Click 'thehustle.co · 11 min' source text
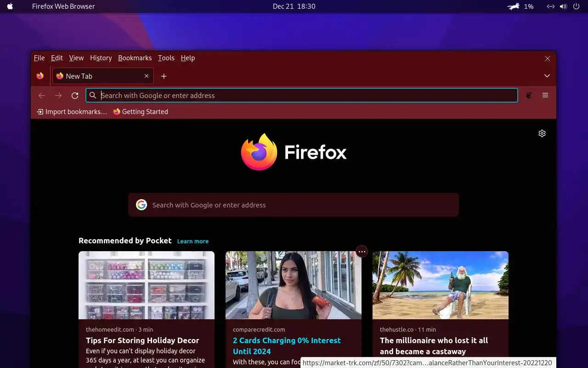This screenshot has width=588, height=368. point(408,329)
